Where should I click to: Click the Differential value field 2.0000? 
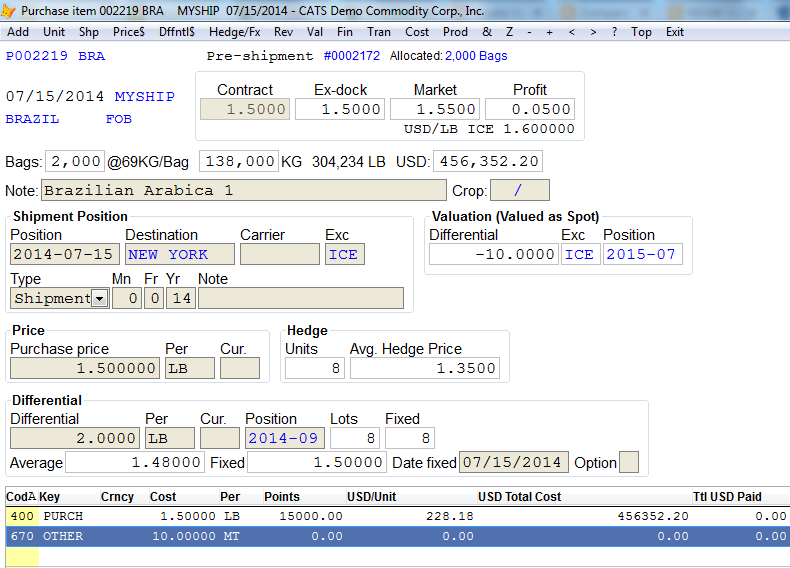click(75, 438)
